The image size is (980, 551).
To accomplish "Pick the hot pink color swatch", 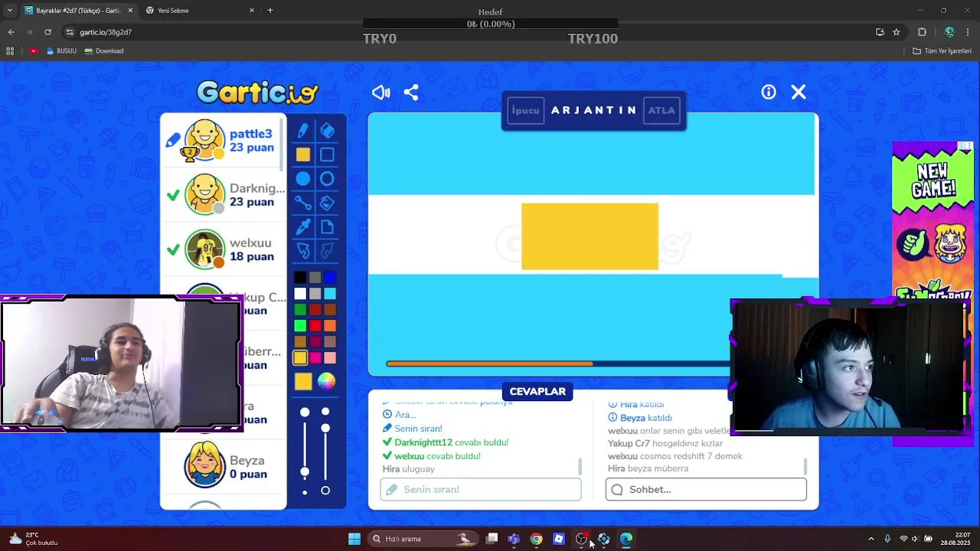I will [x=315, y=358].
